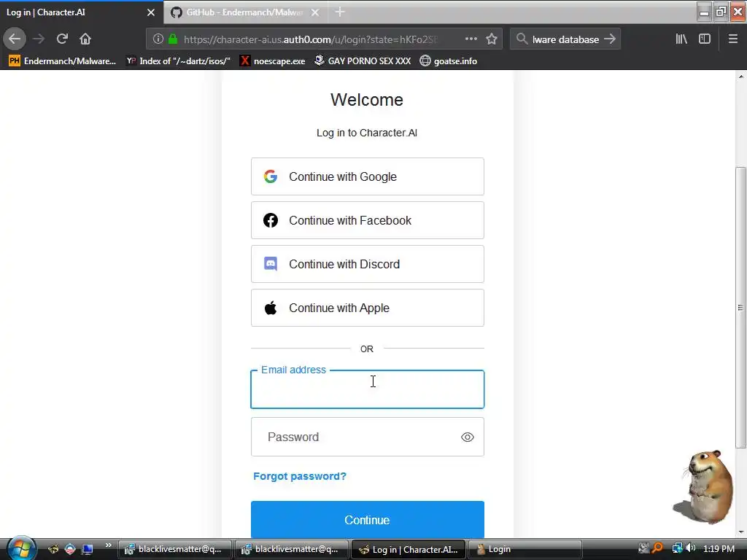The image size is (747, 560).
Task: Close the Character.AI login tab
Action: tap(151, 12)
